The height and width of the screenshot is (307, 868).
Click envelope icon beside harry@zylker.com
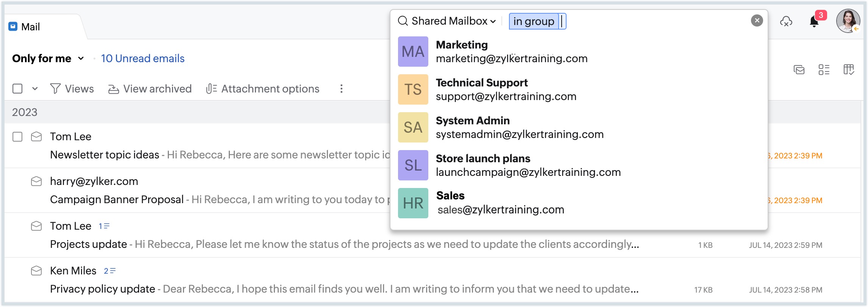pyautogui.click(x=36, y=181)
